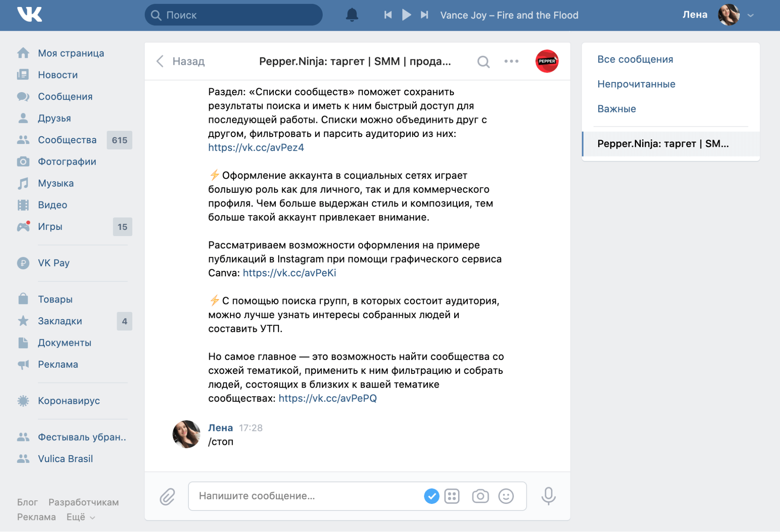Skip to the previous track
The height and width of the screenshot is (532, 780).
pos(388,15)
